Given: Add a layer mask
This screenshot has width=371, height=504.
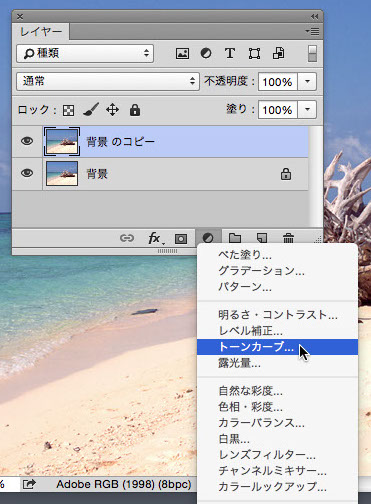Looking at the screenshot, I should pyautogui.click(x=181, y=239).
